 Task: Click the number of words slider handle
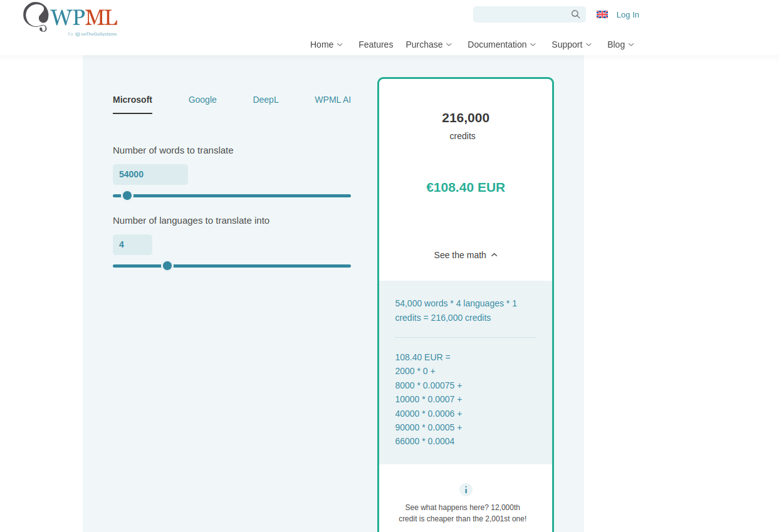(127, 196)
